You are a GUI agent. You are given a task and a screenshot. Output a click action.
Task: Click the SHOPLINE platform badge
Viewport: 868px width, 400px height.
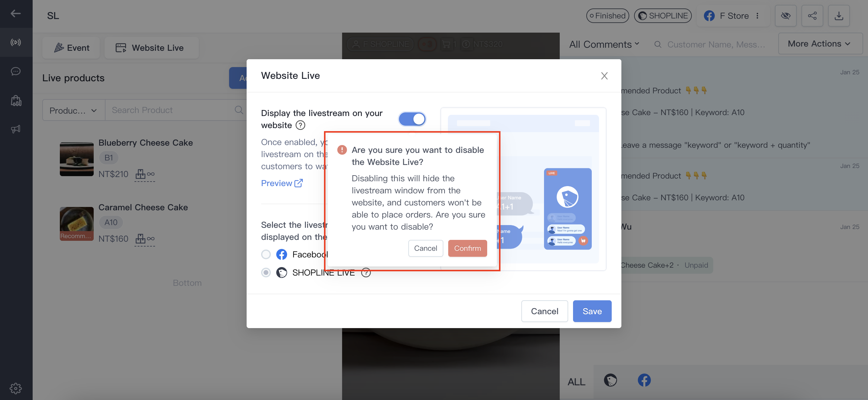tap(662, 16)
